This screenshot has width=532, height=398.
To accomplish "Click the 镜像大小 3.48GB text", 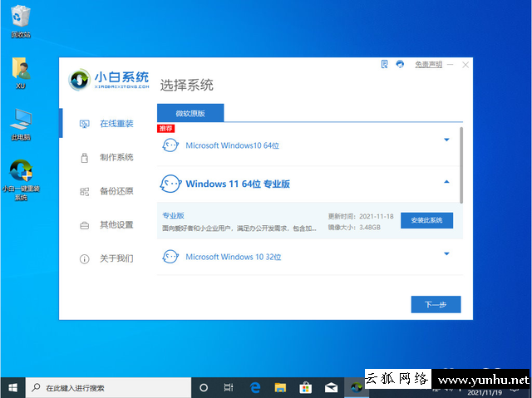I will click(354, 228).
